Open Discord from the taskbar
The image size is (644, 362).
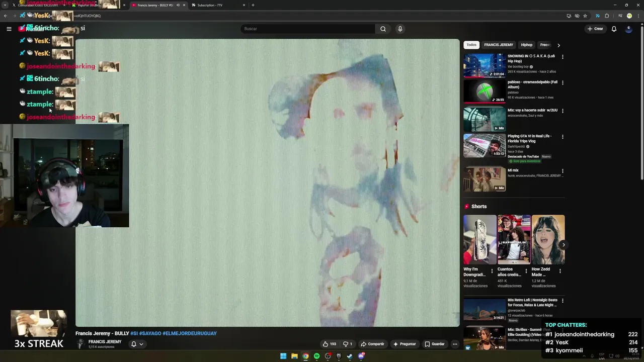click(361, 356)
